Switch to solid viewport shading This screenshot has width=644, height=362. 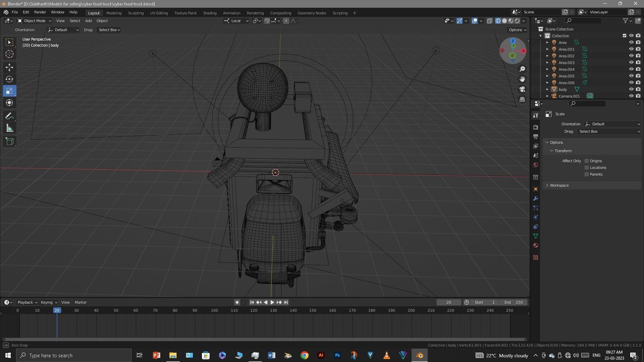click(504, 21)
